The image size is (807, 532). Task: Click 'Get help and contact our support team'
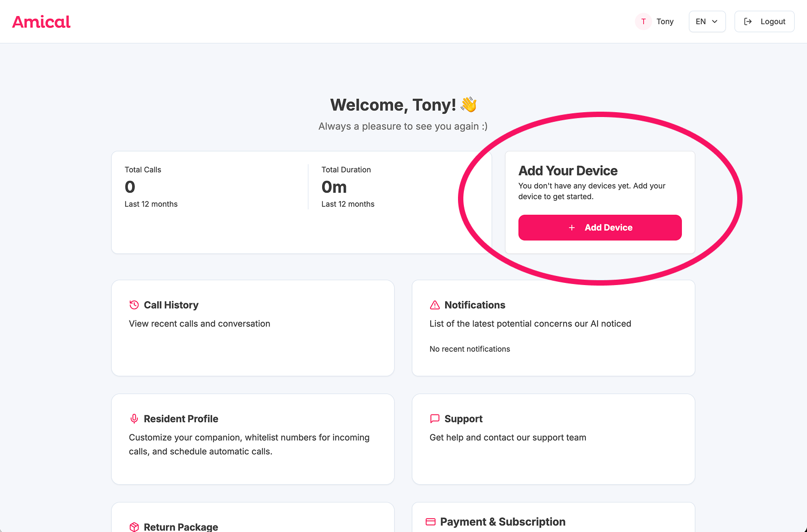click(x=508, y=438)
